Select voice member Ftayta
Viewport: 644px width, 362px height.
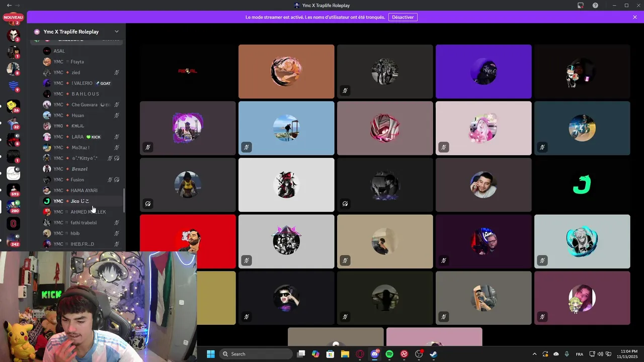[x=81, y=61]
